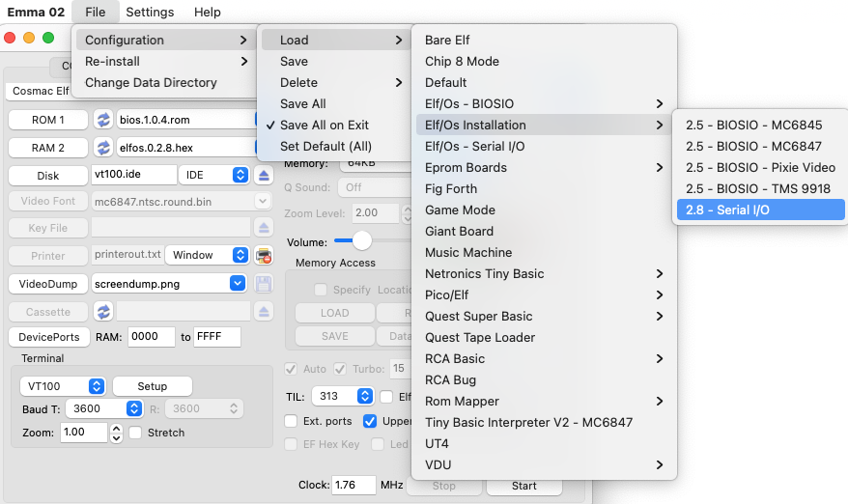Image resolution: width=848 pixels, height=504 pixels.
Task: Click the terminal Zoom stepper arrows
Action: point(116,433)
